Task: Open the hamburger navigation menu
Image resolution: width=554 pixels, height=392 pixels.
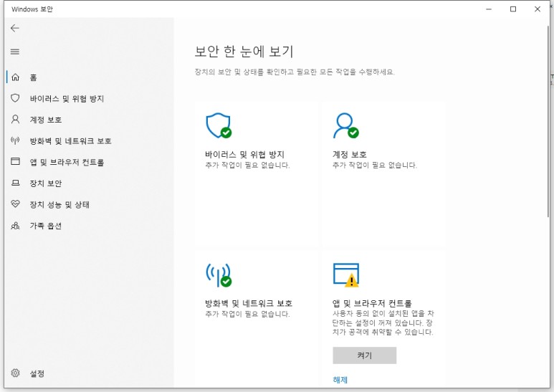Action: 15,52
